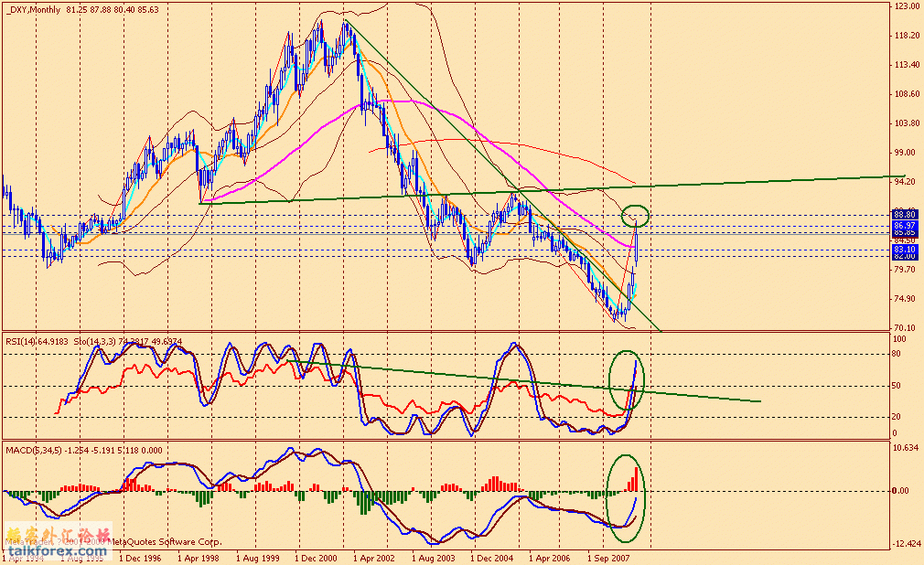Click the 1 Aug 1999 date label

coord(257,558)
